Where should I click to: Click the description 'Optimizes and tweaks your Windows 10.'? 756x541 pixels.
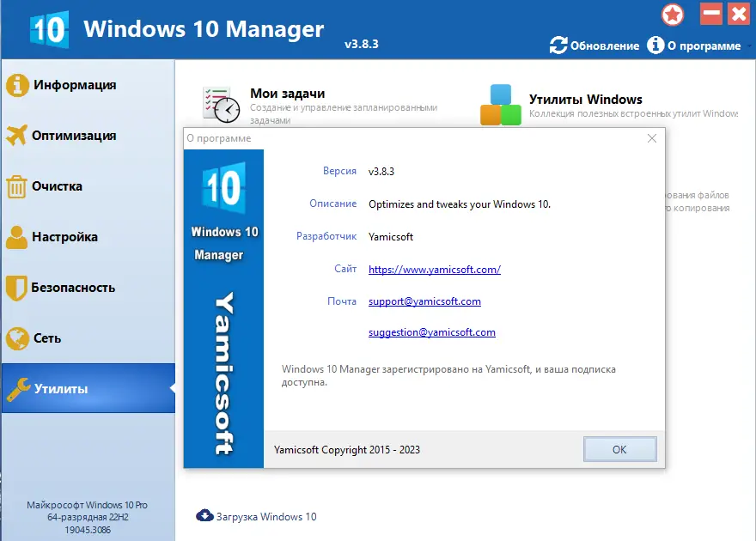(x=460, y=204)
